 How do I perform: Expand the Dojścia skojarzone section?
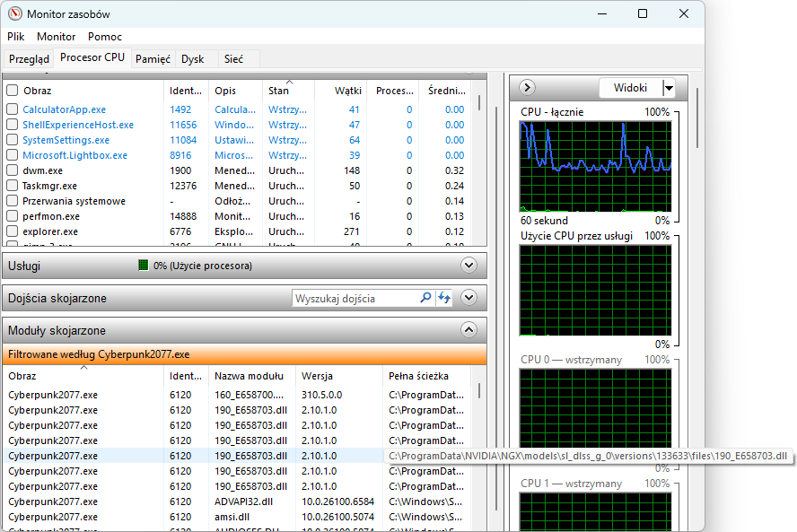pos(468,298)
